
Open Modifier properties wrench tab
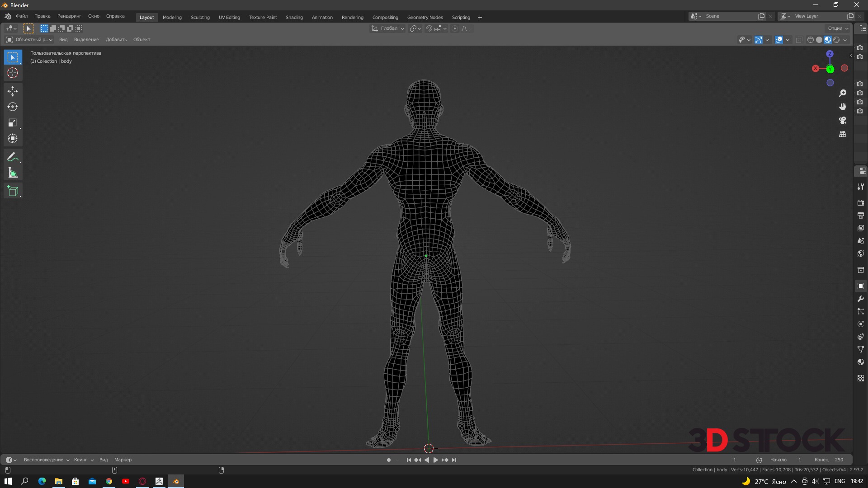pos(861,299)
